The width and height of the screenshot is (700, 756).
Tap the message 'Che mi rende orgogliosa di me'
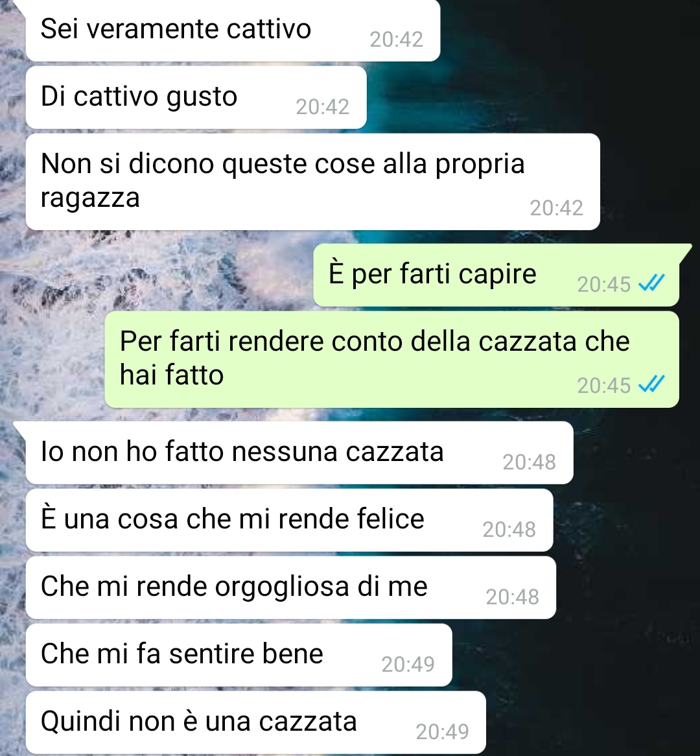click(x=291, y=587)
